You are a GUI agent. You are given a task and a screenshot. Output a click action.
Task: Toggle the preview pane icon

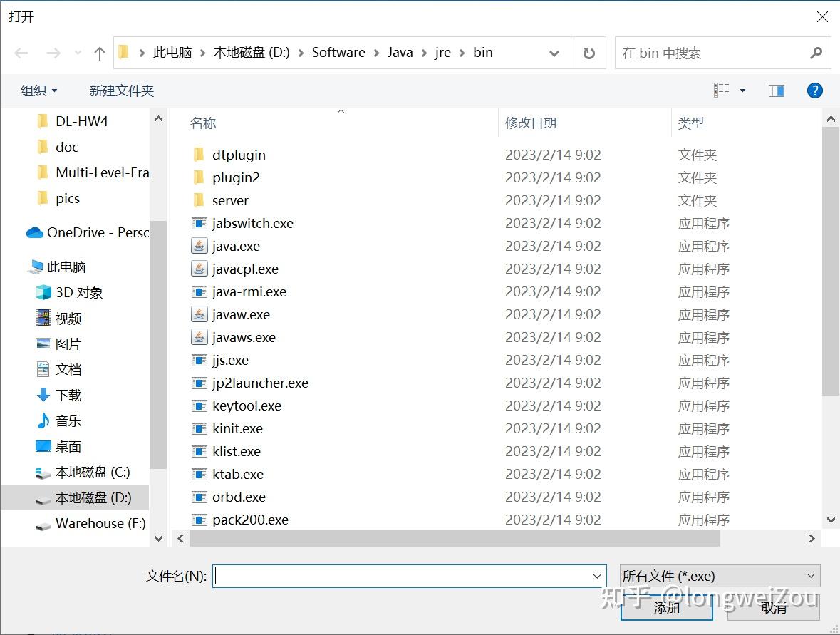(777, 91)
